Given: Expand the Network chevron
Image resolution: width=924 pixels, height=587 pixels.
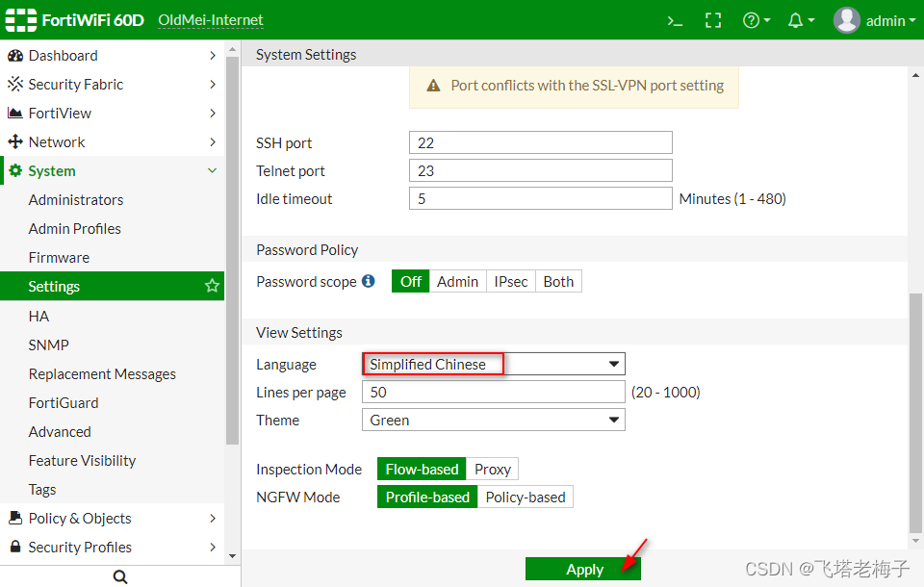Looking at the screenshot, I should coord(213,142).
